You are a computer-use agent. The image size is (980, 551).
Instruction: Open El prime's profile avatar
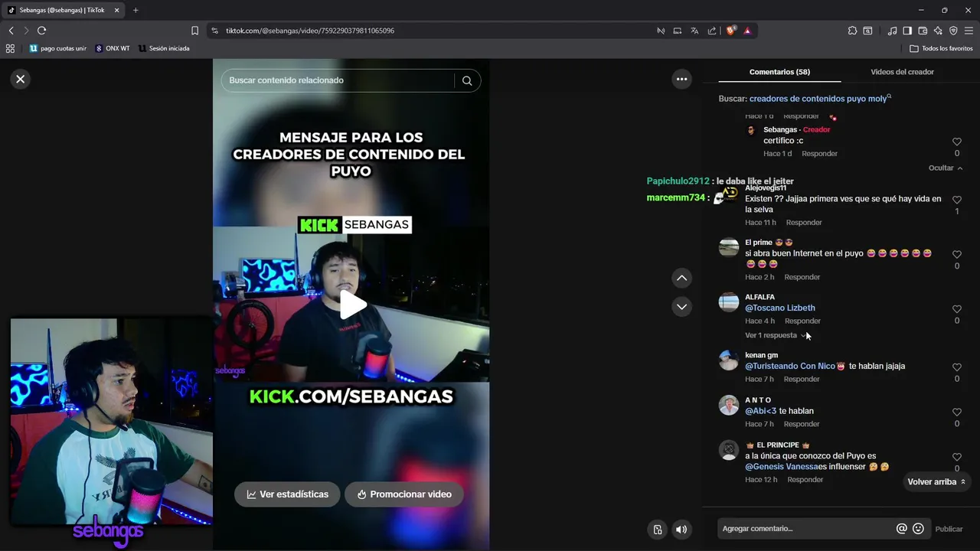[729, 247]
